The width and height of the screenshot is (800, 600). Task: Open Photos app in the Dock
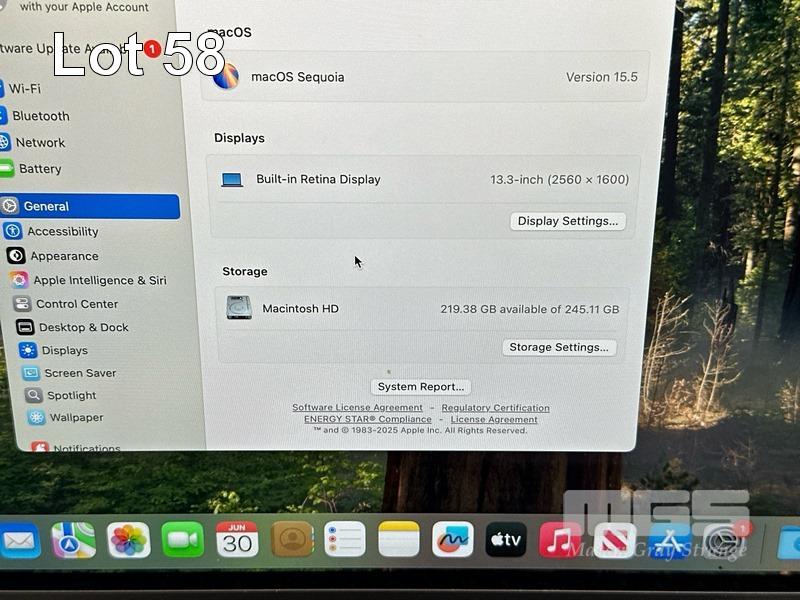[129, 540]
